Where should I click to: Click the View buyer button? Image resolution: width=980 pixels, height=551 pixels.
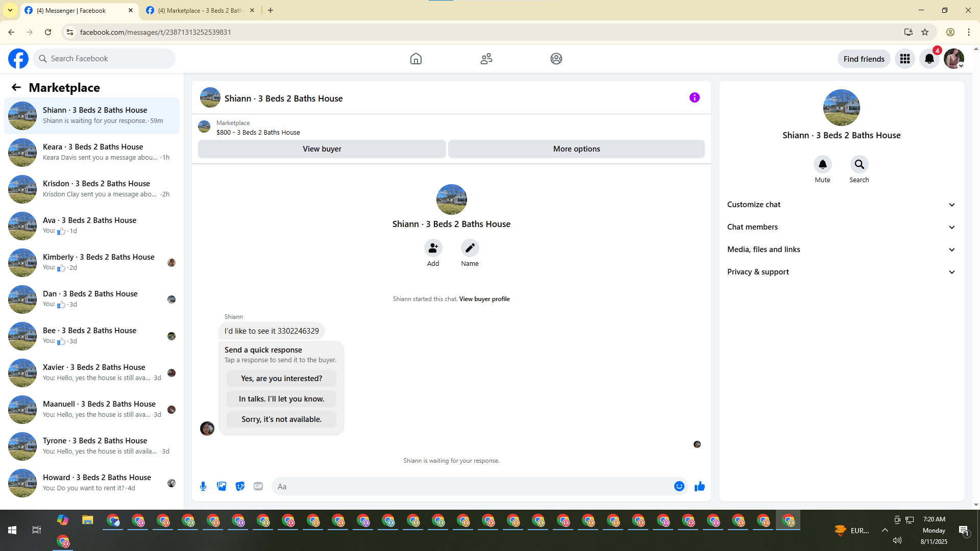(x=322, y=149)
